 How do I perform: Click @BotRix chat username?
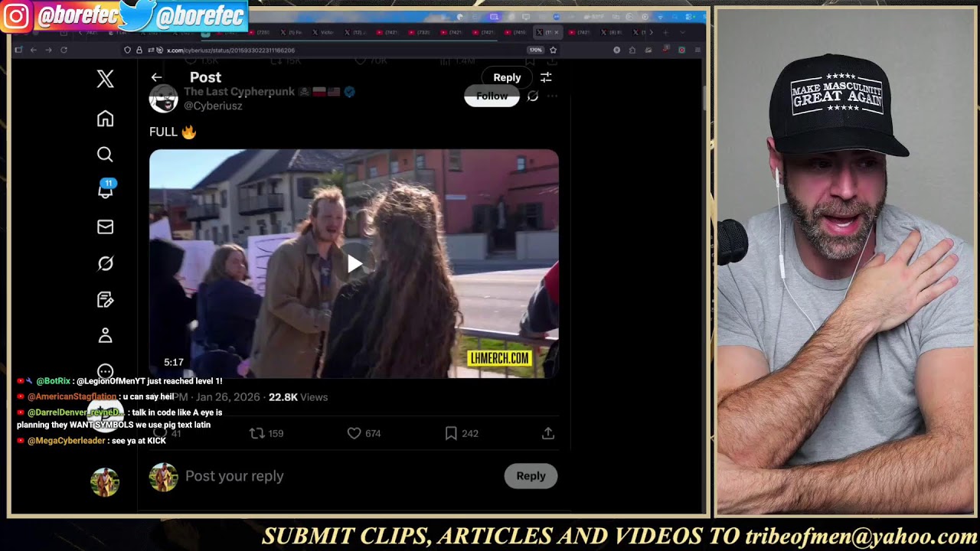[x=53, y=381]
